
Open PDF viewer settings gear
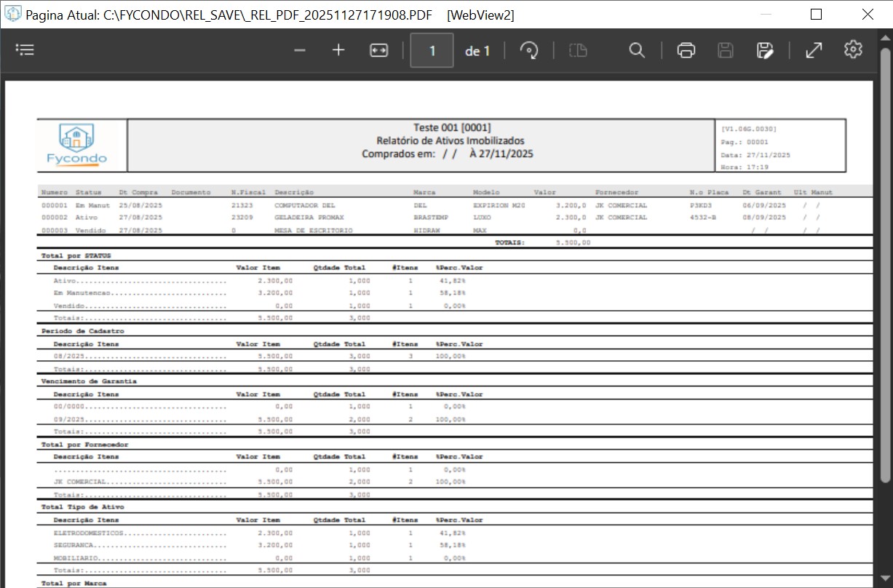pyautogui.click(x=853, y=49)
